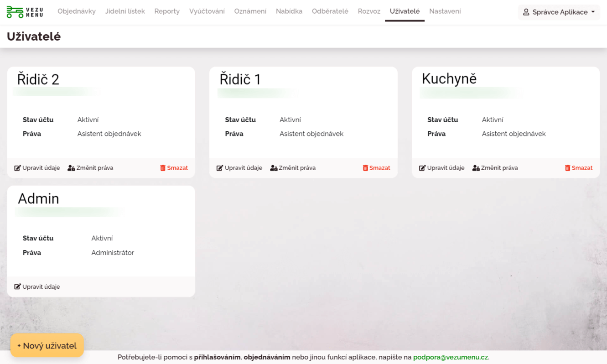Screen dimensions: 607x364
Task: Open the Nastavení page
Action: [x=445, y=11]
